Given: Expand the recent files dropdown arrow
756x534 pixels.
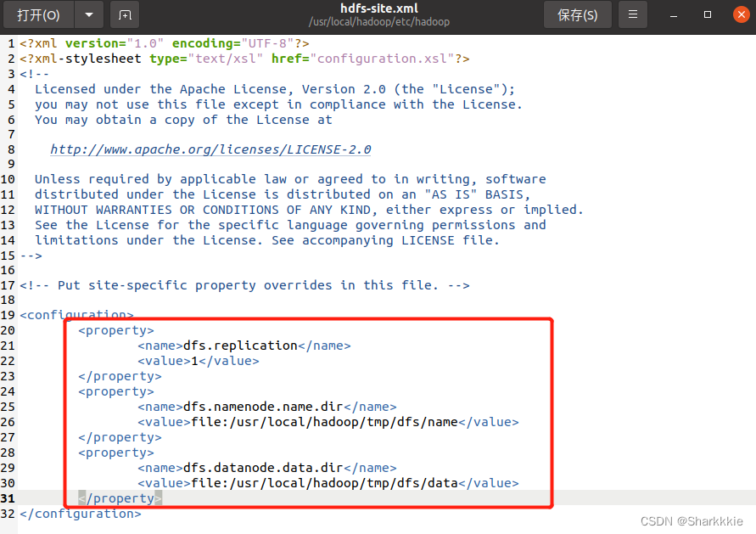Looking at the screenshot, I should point(89,15).
